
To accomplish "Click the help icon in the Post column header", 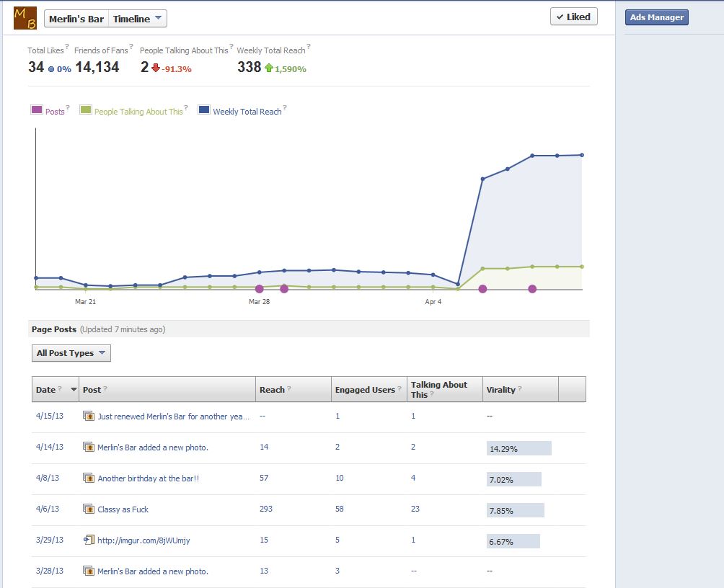I will click(105, 388).
